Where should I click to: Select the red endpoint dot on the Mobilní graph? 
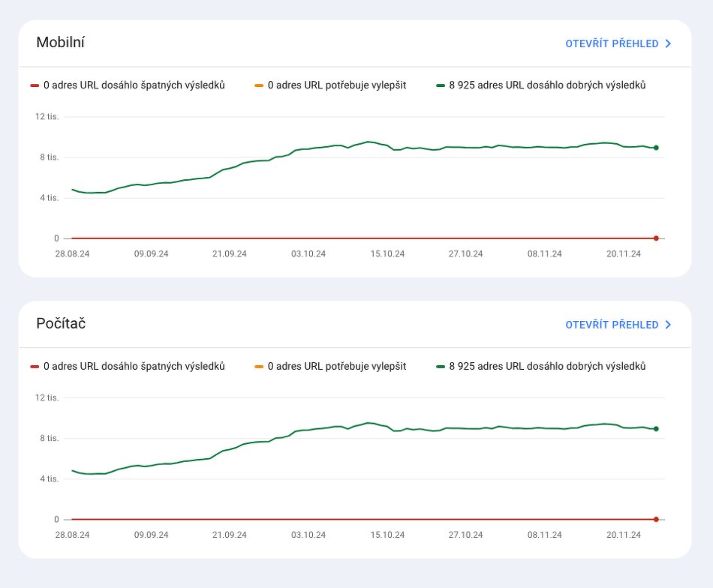[656, 238]
